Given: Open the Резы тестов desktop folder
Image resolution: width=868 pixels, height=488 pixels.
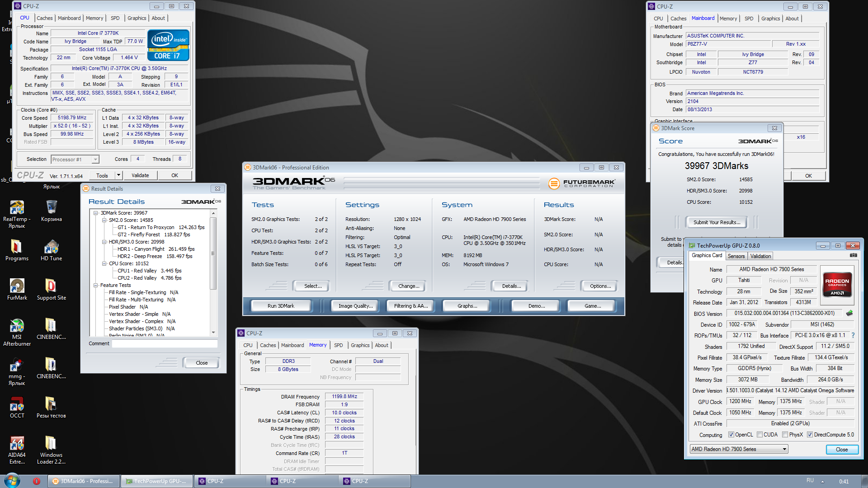Looking at the screenshot, I should (51, 407).
